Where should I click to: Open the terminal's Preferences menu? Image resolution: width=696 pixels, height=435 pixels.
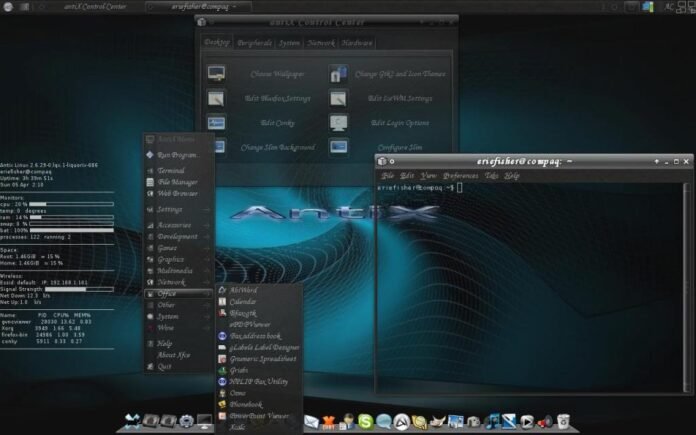pos(460,175)
